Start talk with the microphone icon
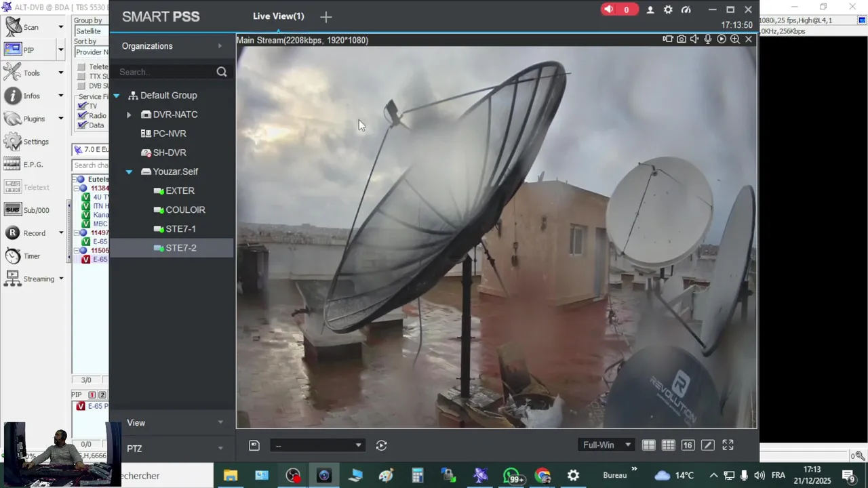 pos(708,39)
